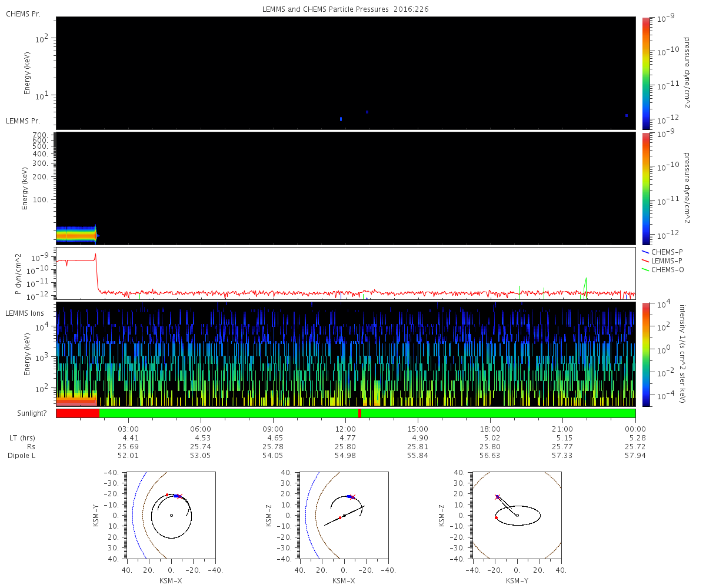The image size is (706, 588).
Task: Click the top CHEMS pressure color bar
Action: (x=645, y=73)
